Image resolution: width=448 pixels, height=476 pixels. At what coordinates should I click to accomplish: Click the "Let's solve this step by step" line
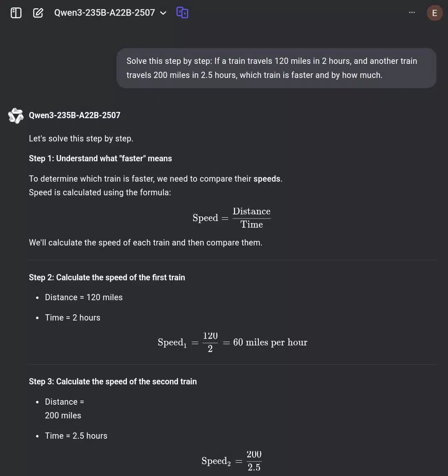[81, 139]
